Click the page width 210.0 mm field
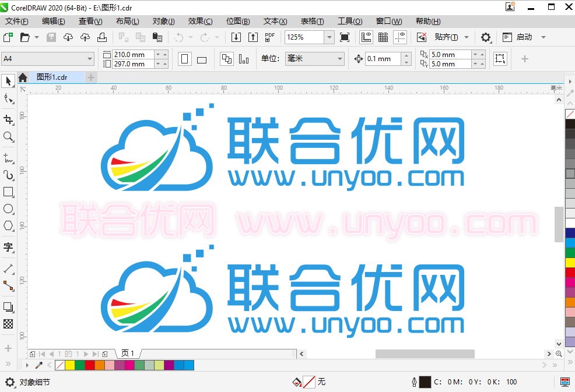Viewport: 575px width, 392px height. (x=134, y=54)
